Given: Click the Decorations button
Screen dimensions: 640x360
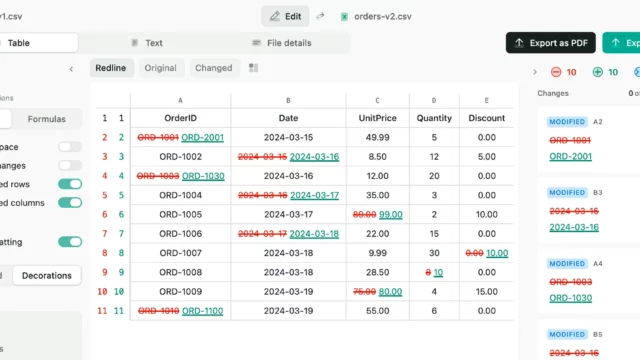Looking at the screenshot, I should click(47, 276).
